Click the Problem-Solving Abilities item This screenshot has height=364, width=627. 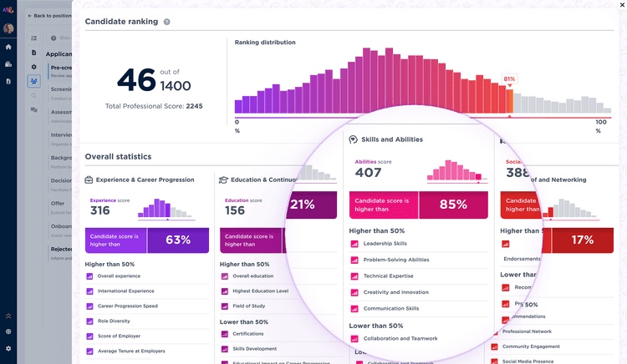[395, 260]
